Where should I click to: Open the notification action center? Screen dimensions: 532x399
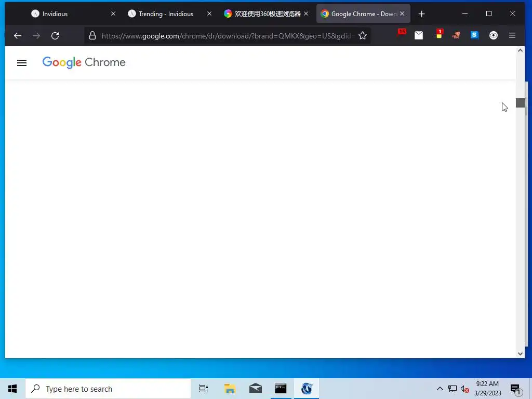[x=515, y=389]
